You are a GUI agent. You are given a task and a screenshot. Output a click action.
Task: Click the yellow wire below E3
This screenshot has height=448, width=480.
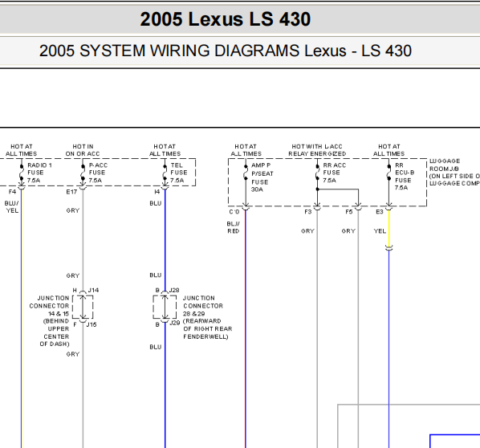click(389, 228)
